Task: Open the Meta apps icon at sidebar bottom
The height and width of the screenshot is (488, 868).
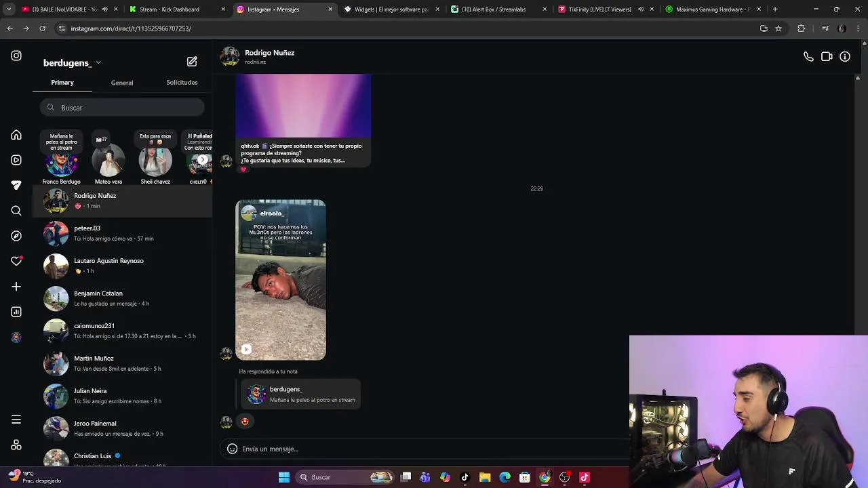Action: coord(16,445)
